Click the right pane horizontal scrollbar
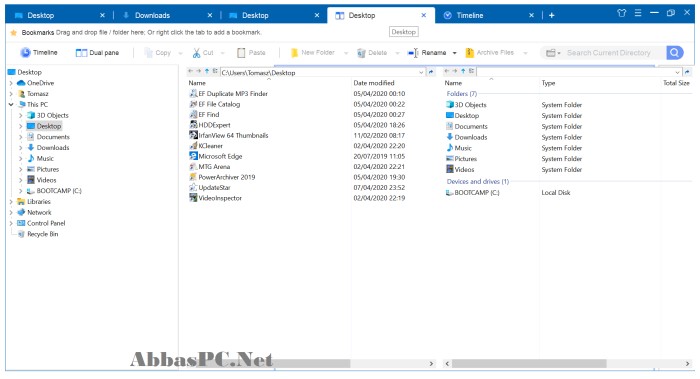This screenshot has height=379, width=700. 529,363
